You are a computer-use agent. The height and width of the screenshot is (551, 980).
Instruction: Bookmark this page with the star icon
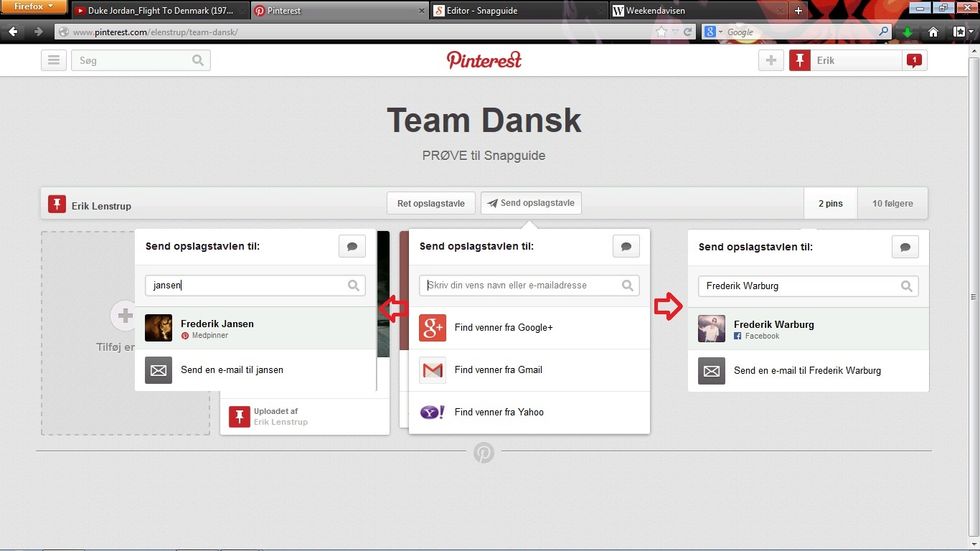coord(661,32)
